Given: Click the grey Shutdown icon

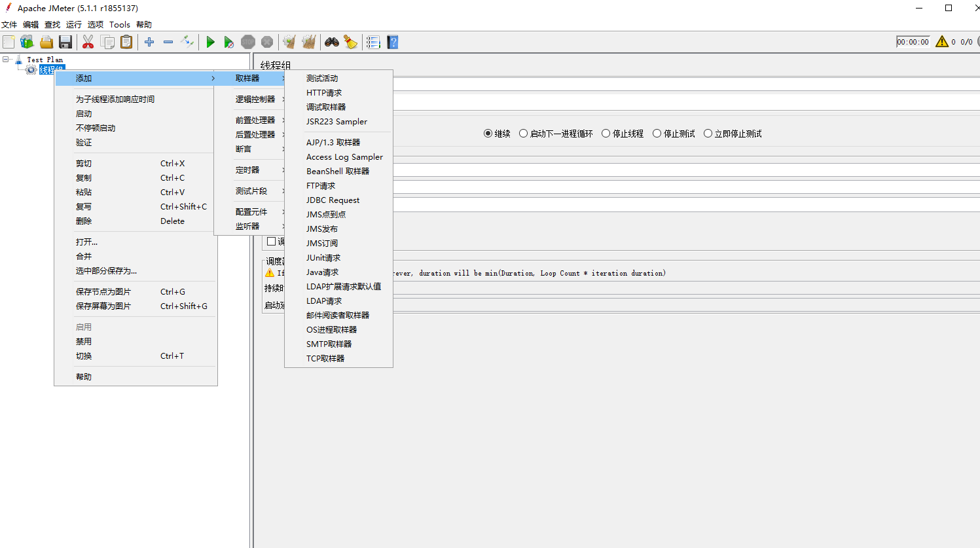Looking at the screenshot, I should (x=267, y=42).
